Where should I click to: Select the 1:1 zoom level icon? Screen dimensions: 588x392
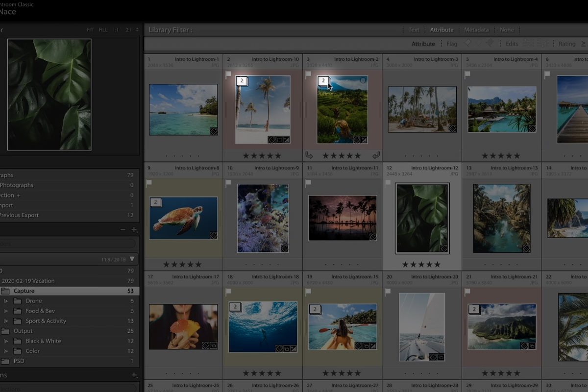(116, 29)
